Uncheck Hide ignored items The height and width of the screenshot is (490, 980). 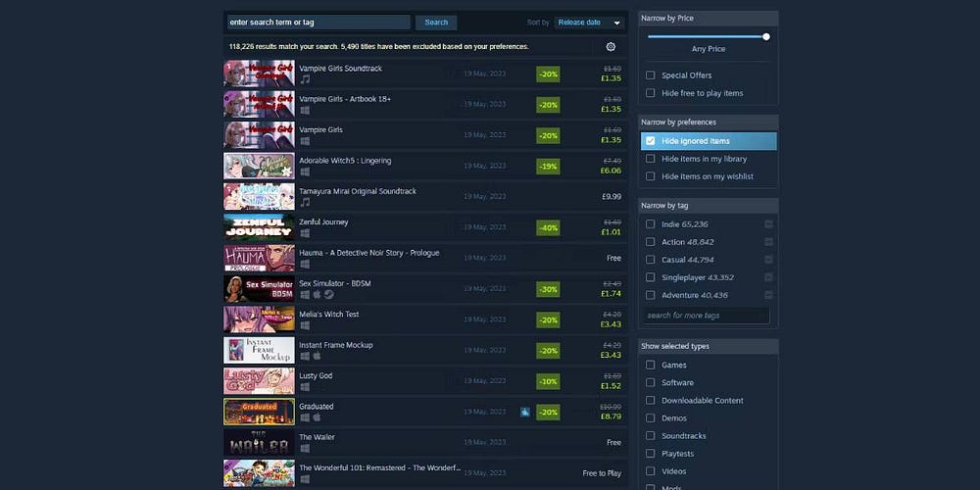[x=651, y=141]
